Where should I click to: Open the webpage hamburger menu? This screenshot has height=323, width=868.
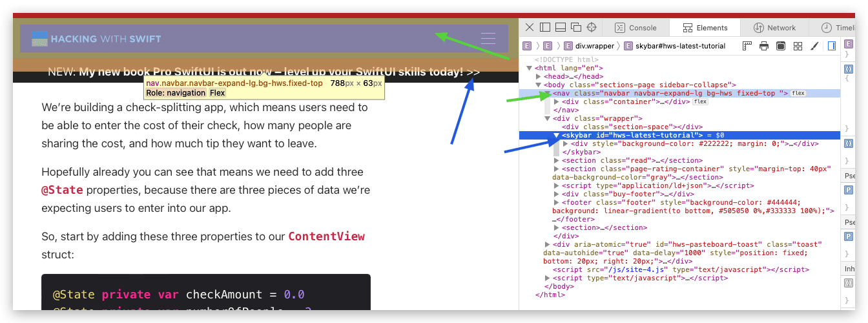point(488,39)
